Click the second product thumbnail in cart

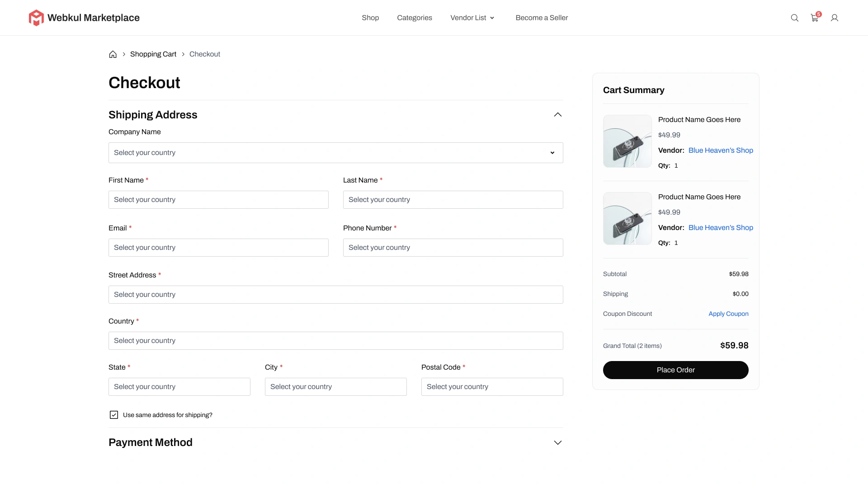click(627, 218)
